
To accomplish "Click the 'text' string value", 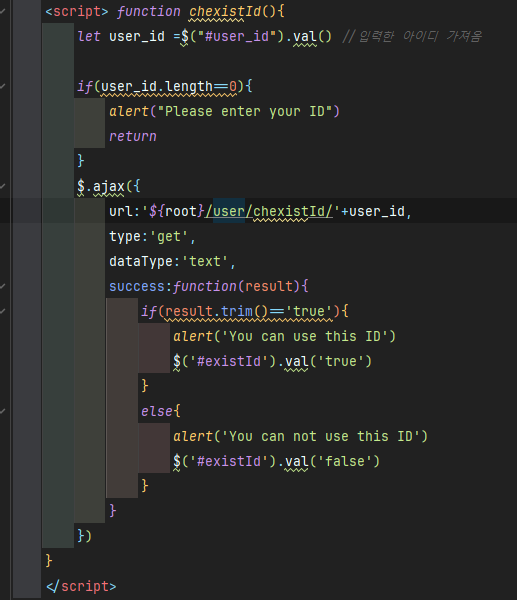I will pos(205,261).
